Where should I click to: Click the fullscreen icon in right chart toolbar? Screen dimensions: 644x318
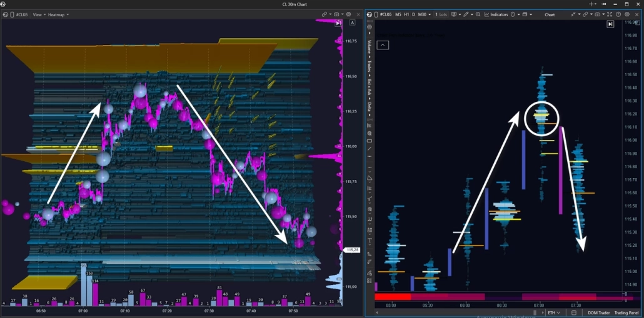(x=610, y=14)
